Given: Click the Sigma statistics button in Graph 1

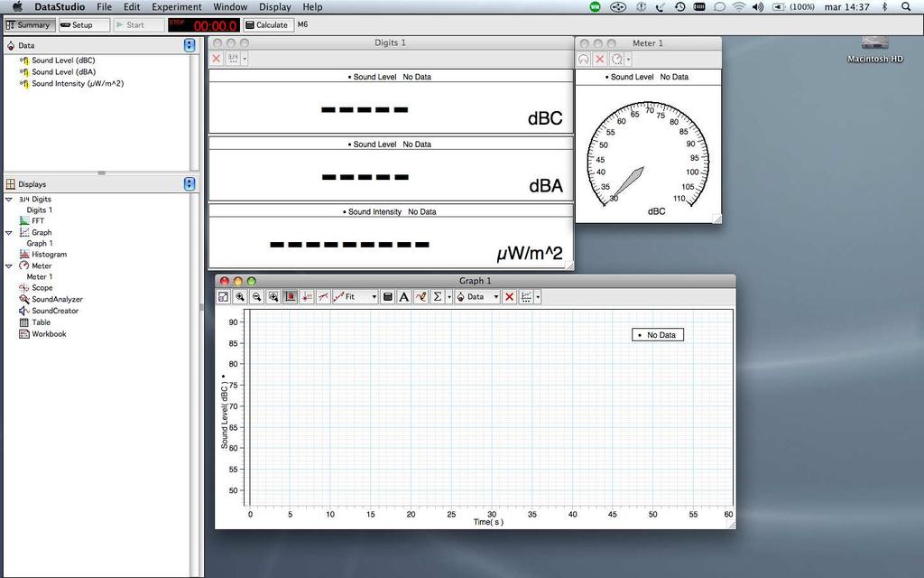Looking at the screenshot, I should (x=438, y=296).
